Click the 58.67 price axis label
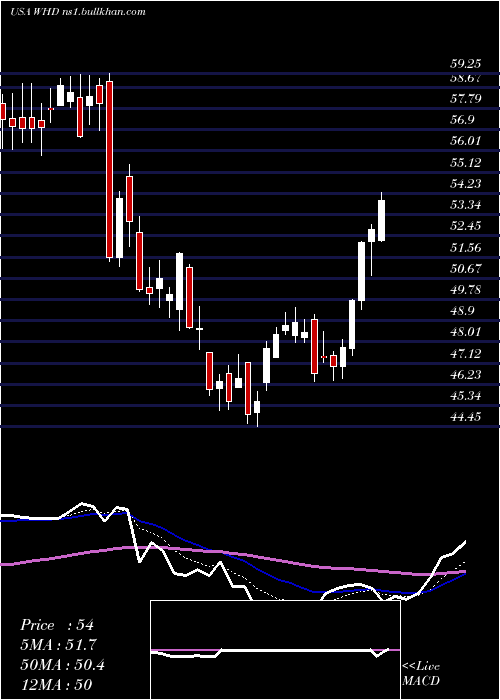 [x=466, y=78]
